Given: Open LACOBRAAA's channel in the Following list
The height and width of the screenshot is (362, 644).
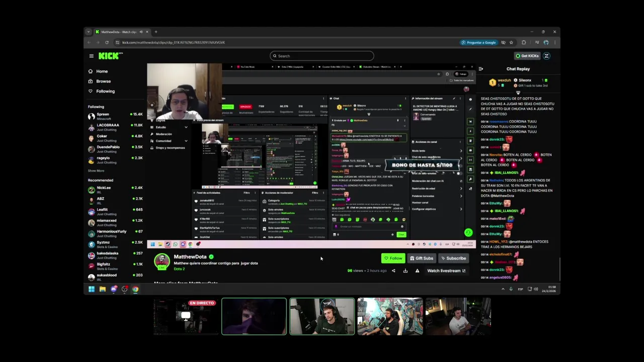Looking at the screenshot, I should (115, 127).
